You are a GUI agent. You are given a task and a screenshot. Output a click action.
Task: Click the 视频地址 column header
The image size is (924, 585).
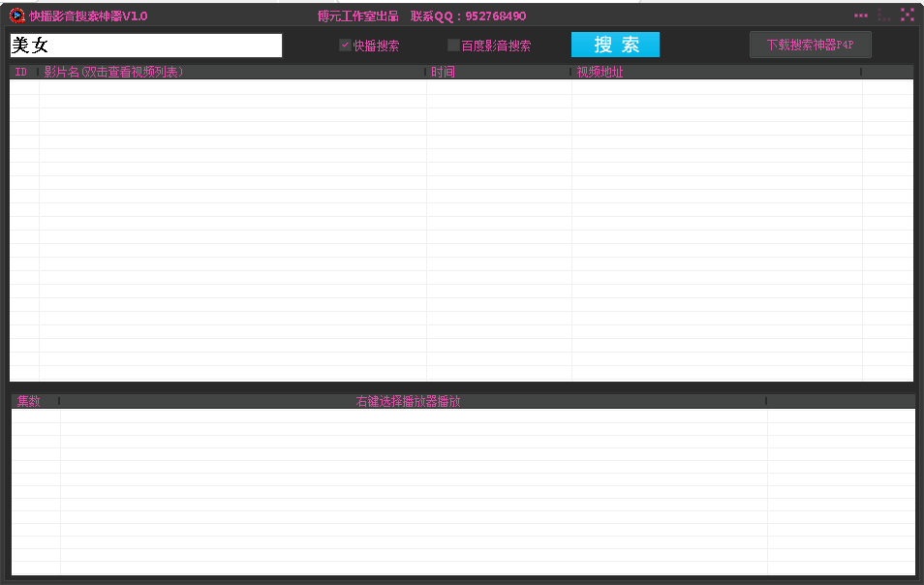(x=716, y=72)
